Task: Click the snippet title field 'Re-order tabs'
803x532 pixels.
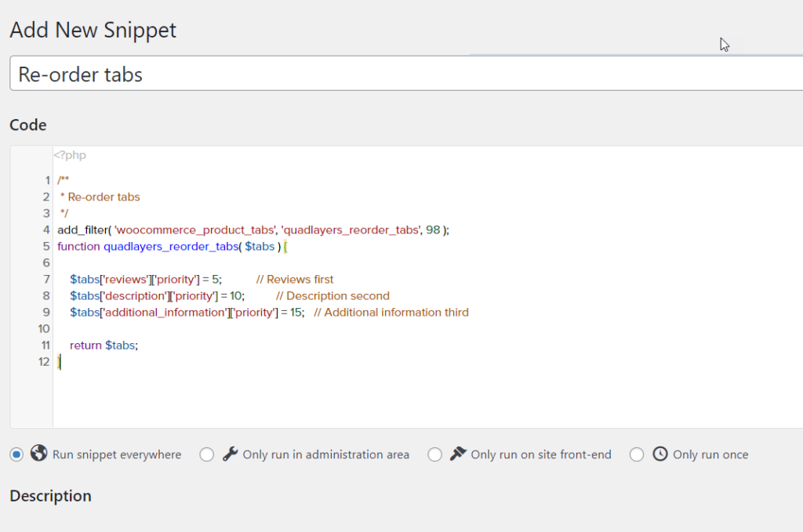Action: (x=406, y=74)
